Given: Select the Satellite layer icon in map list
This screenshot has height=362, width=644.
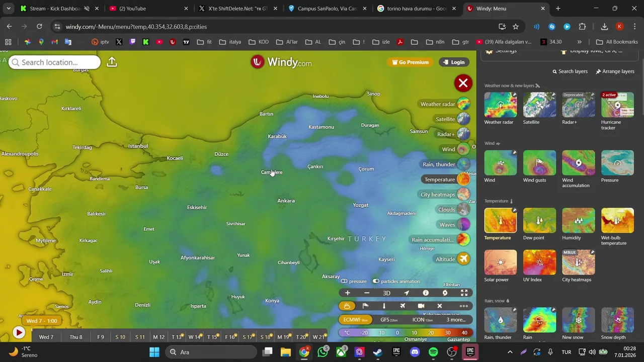Looking at the screenshot, I should point(463,119).
